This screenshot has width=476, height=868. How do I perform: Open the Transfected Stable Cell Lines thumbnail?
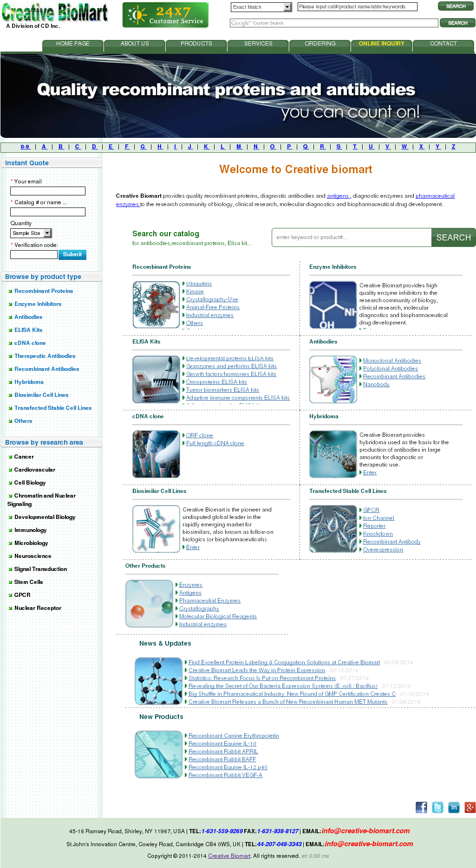[333, 529]
